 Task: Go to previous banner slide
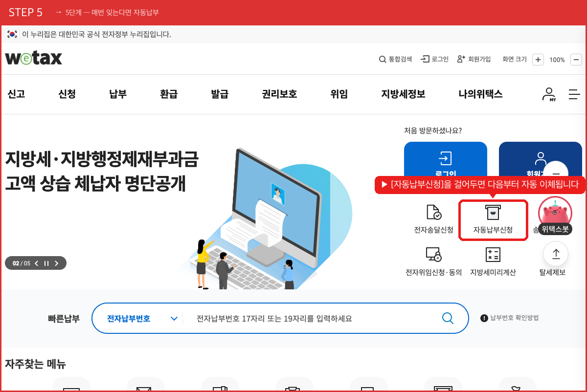pos(37,263)
